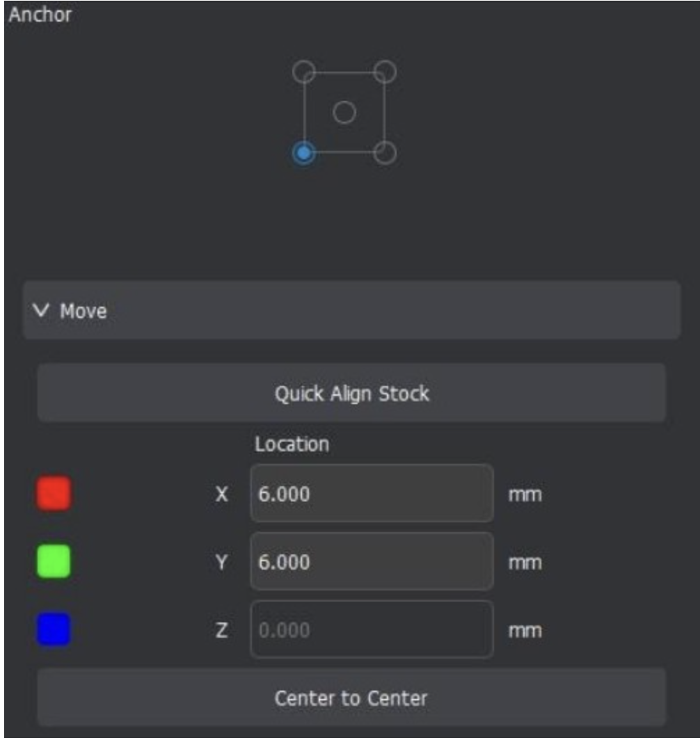The height and width of the screenshot is (740, 700).
Task: Collapse the Move section chevron
Action: (x=41, y=310)
